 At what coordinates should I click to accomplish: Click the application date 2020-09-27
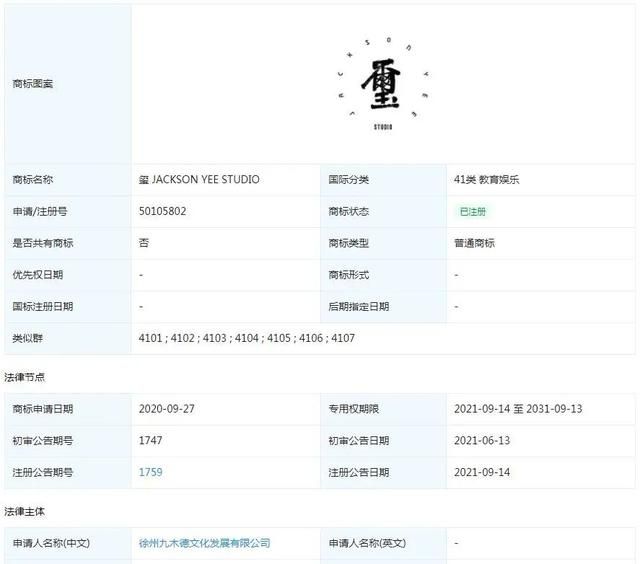[x=167, y=409]
